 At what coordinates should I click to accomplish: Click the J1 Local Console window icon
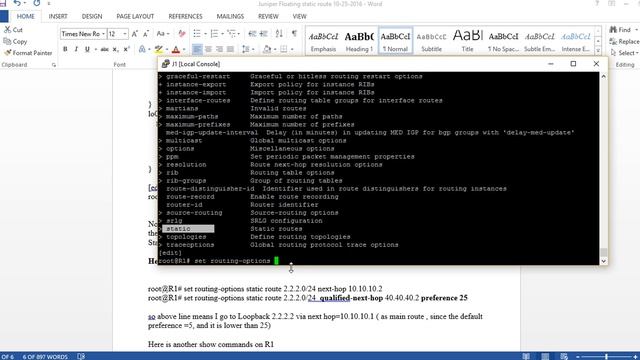point(165,64)
